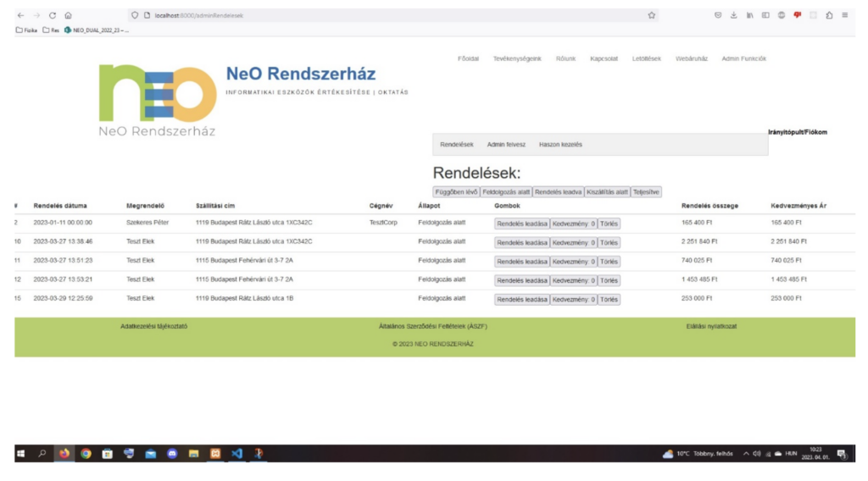Click the browser home icon
868x481 pixels.
pyautogui.click(x=68, y=15)
